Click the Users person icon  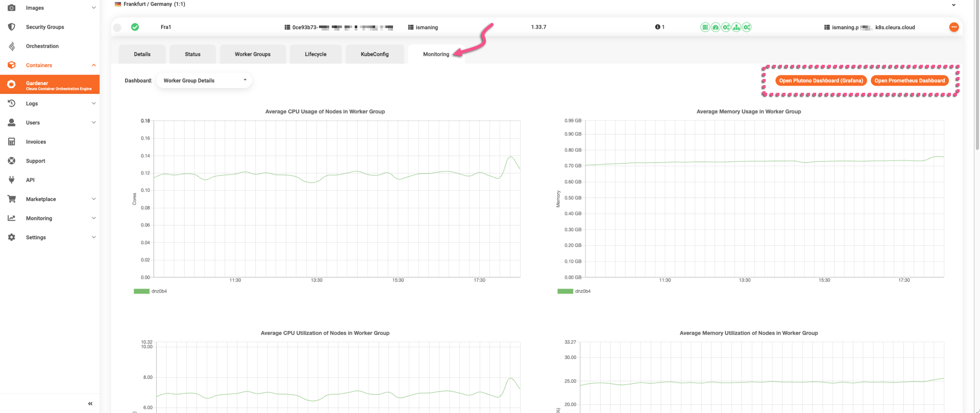(x=11, y=122)
